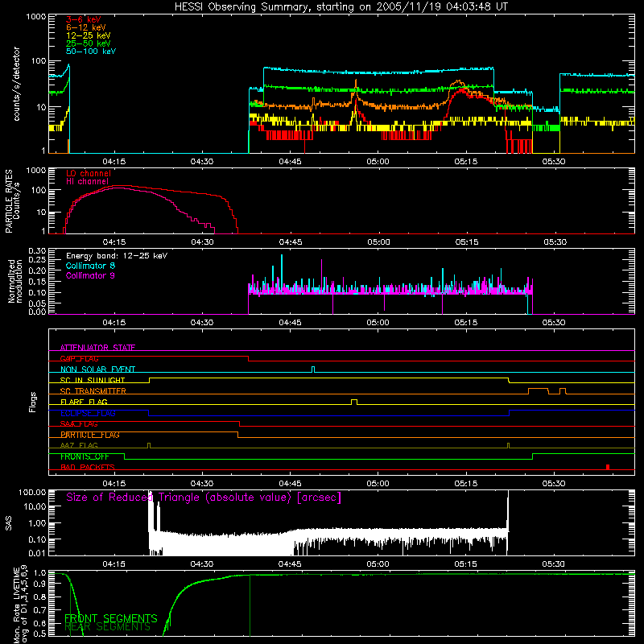This screenshot has height=644, width=644.
Task: Select the 'LO channel' legend text
Action: pyautogui.click(x=89, y=173)
